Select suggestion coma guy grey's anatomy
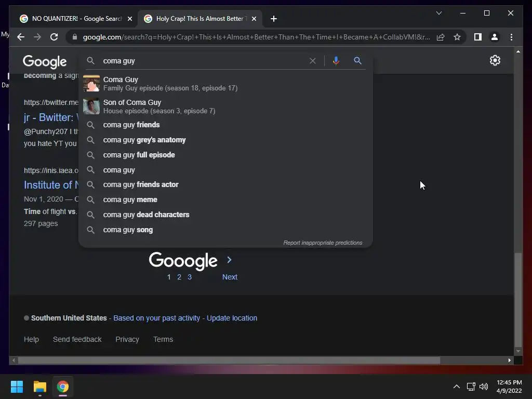 (225, 140)
